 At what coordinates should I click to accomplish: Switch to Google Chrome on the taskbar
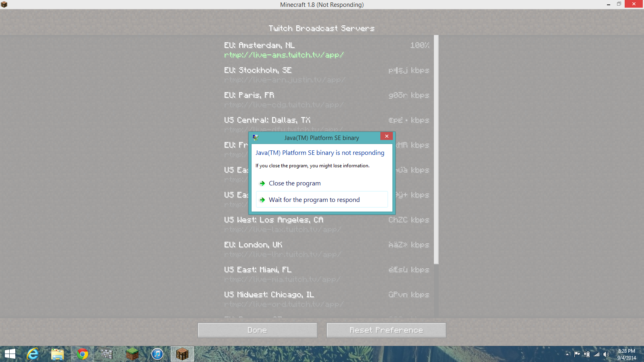pyautogui.click(x=83, y=354)
